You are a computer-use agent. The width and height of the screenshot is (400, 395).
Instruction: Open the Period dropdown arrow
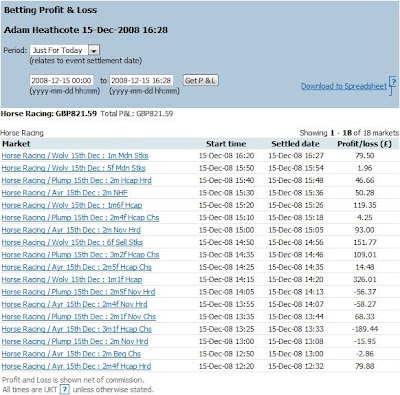[94, 51]
